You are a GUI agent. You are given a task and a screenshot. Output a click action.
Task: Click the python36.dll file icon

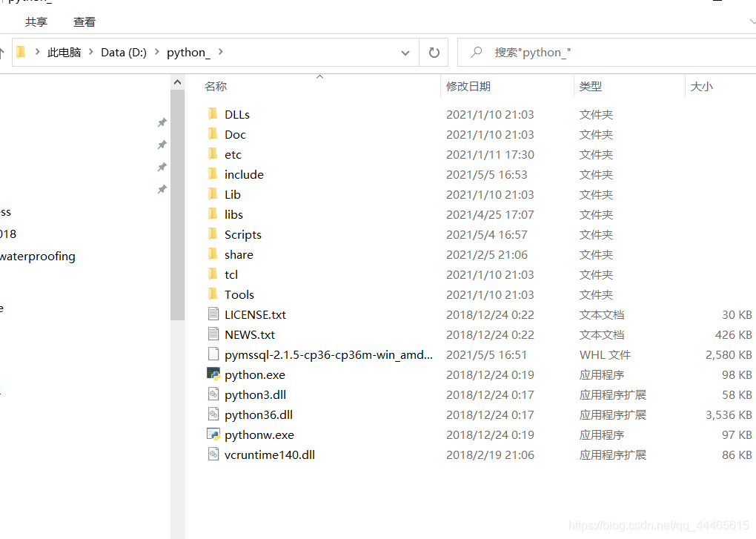pos(213,414)
